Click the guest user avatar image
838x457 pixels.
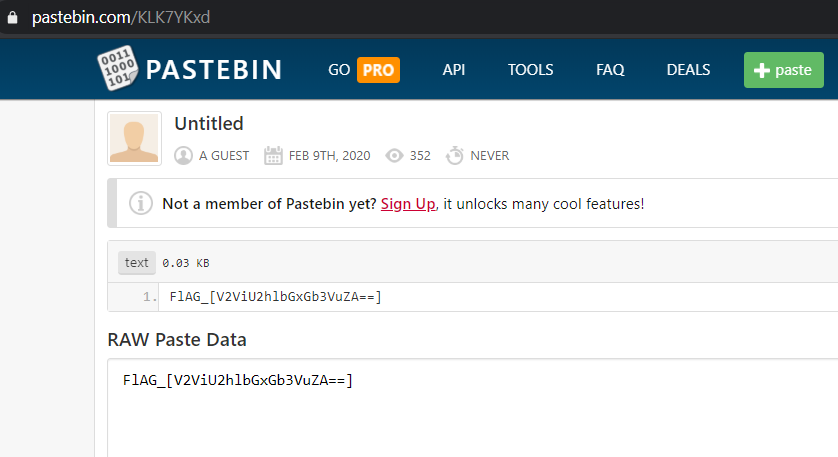(x=134, y=138)
